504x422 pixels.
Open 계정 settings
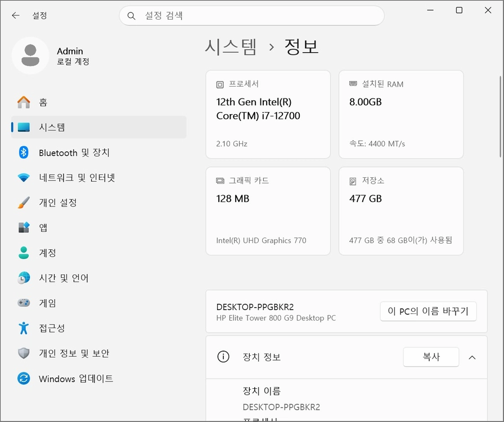pyautogui.click(x=98, y=253)
